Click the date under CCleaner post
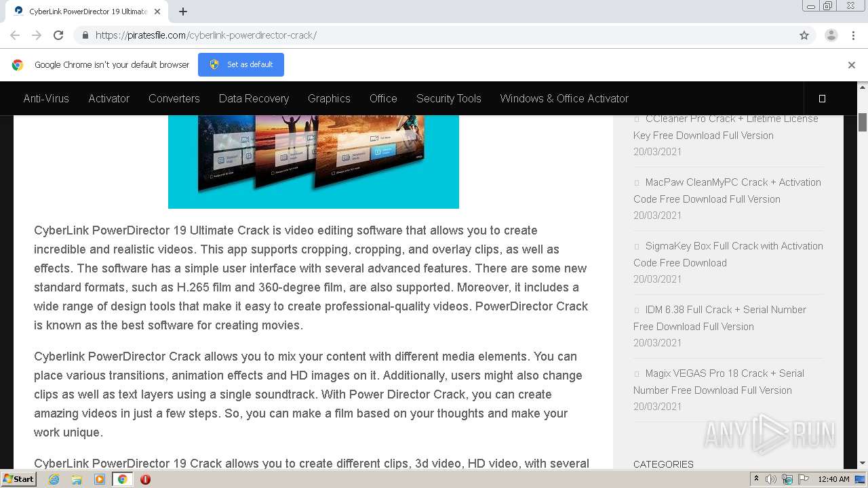This screenshot has height=488, width=868. coord(657,152)
